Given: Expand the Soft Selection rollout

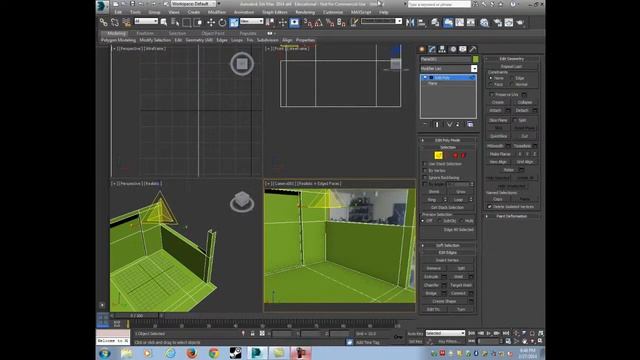Looking at the screenshot, I should point(448,245).
